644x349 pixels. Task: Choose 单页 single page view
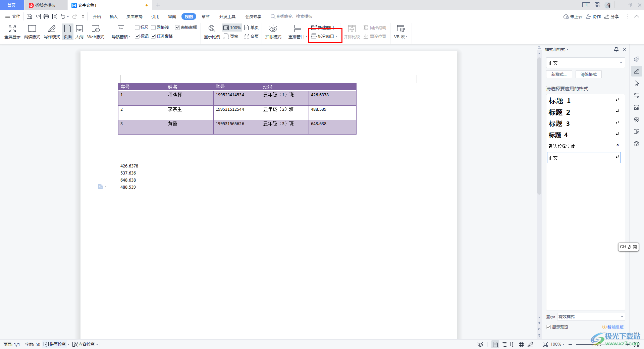pos(252,28)
